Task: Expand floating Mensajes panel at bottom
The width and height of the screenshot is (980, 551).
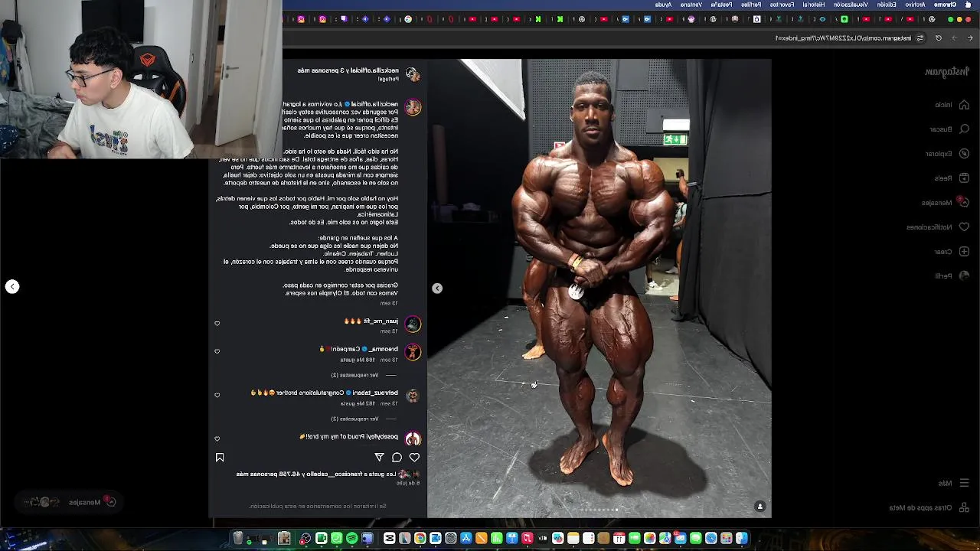Action: click(x=70, y=502)
